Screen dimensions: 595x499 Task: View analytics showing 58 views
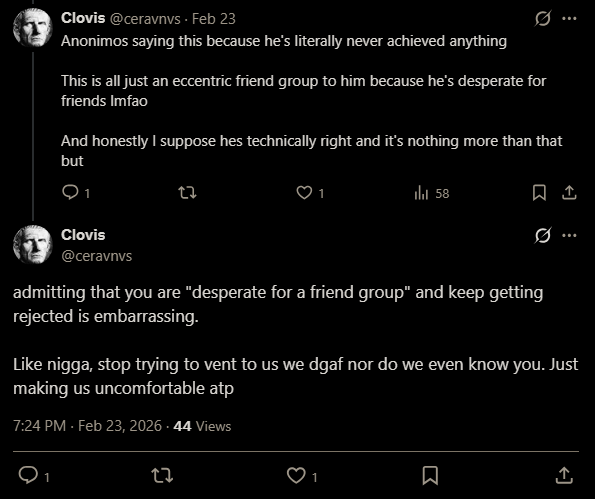tap(431, 193)
